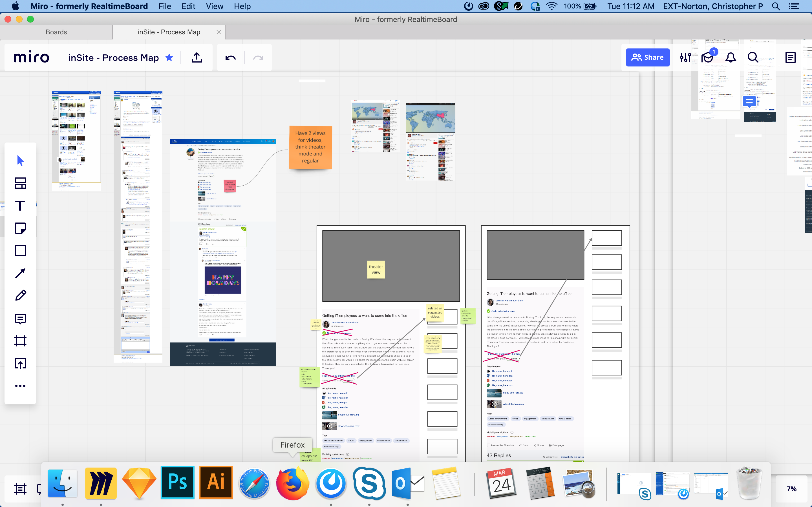Click the Share button

point(647,57)
